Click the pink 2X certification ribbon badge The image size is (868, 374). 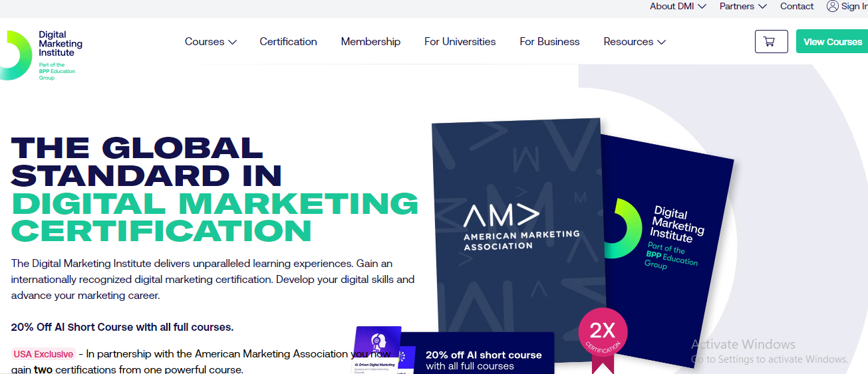click(x=603, y=339)
